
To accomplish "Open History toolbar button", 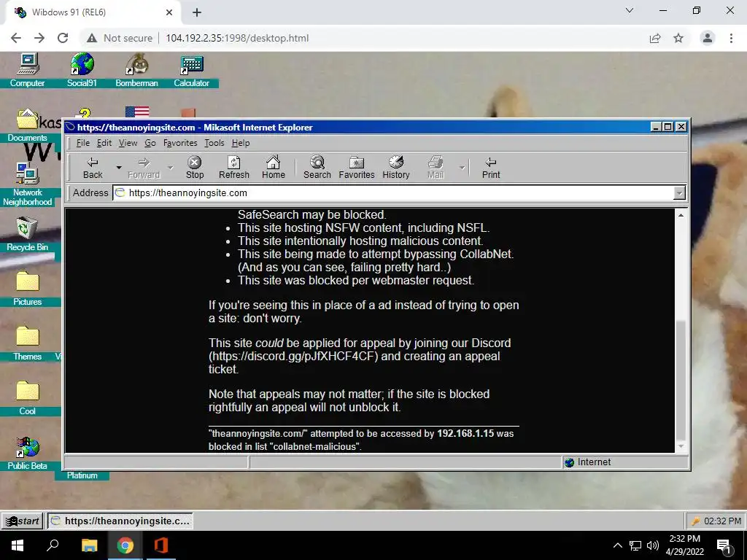I will [396, 168].
